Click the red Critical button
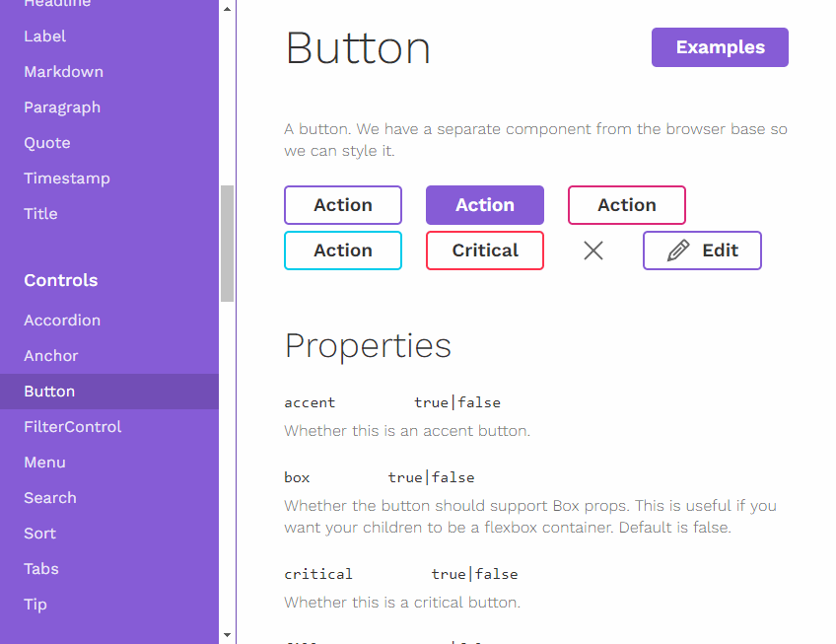This screenshot has height=644, width=836. (x=485, y=250)
